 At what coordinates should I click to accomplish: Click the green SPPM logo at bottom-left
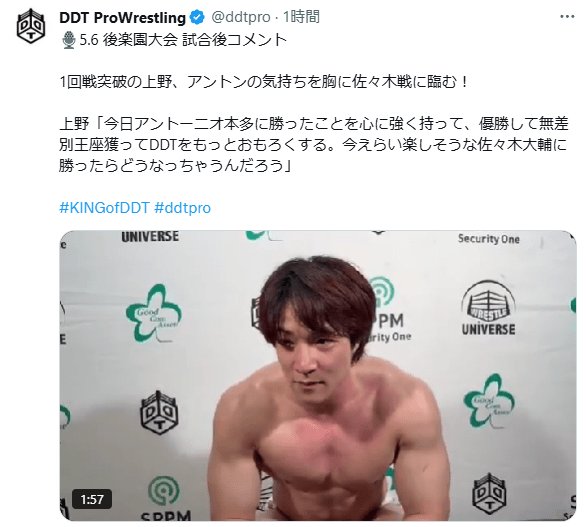point(165,498)
